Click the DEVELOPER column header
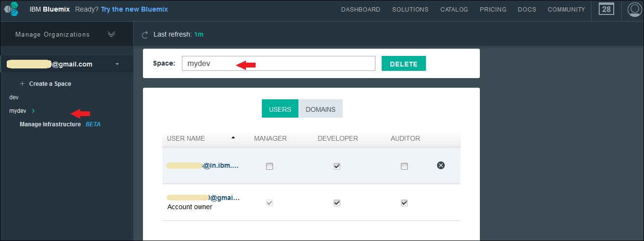 point(338,138)
